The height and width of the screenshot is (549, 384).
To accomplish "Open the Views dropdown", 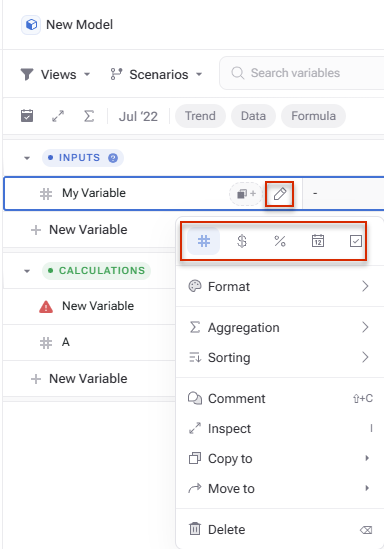I will pyautogui.click(x=55, y=74).
